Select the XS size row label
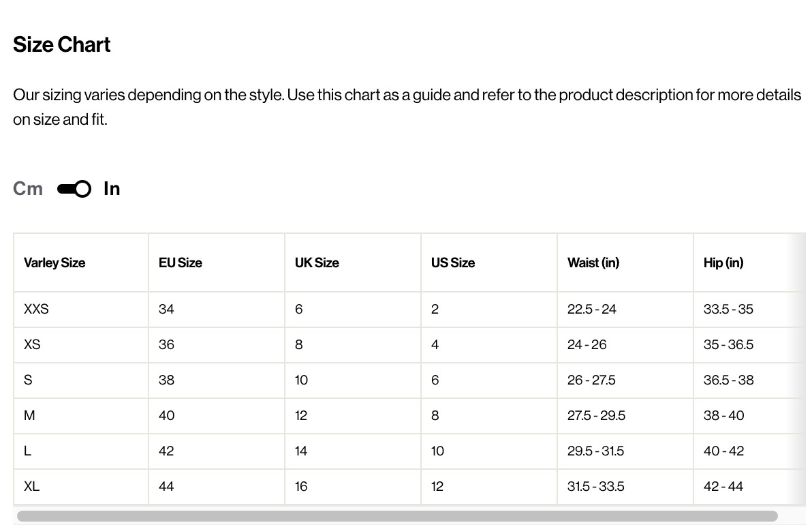 click(32, 344)
